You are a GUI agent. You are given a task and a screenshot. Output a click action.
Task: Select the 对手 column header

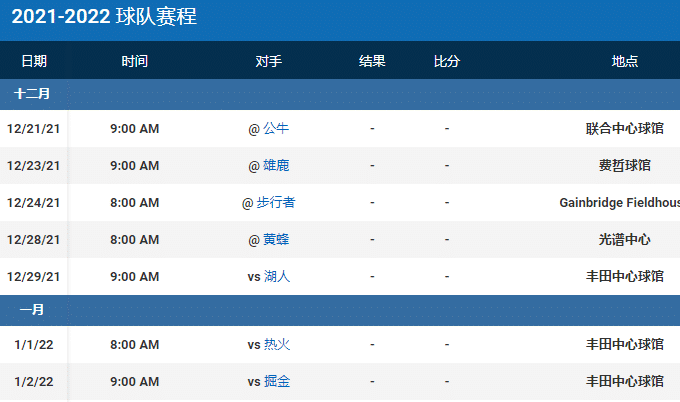(x=268, y=61)
